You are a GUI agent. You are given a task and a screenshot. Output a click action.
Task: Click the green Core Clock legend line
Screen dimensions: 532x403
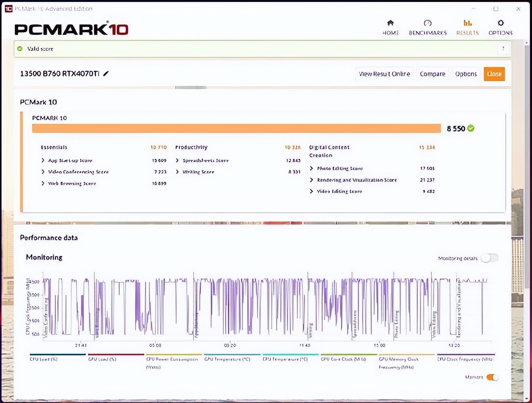point(349,355)
